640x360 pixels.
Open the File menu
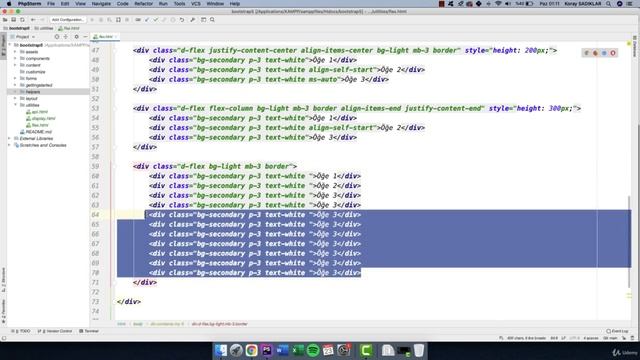pyautogui.click(x=51, y=4)
